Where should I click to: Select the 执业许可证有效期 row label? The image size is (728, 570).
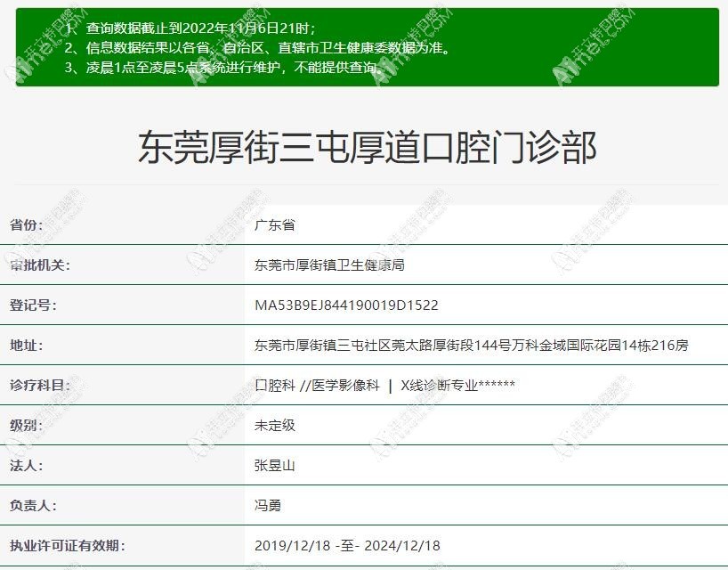67,546
